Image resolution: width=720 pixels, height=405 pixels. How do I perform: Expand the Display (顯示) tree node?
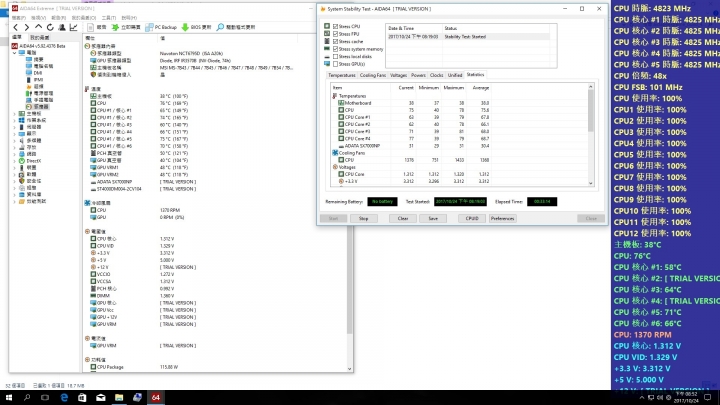(x=14, y=134)
